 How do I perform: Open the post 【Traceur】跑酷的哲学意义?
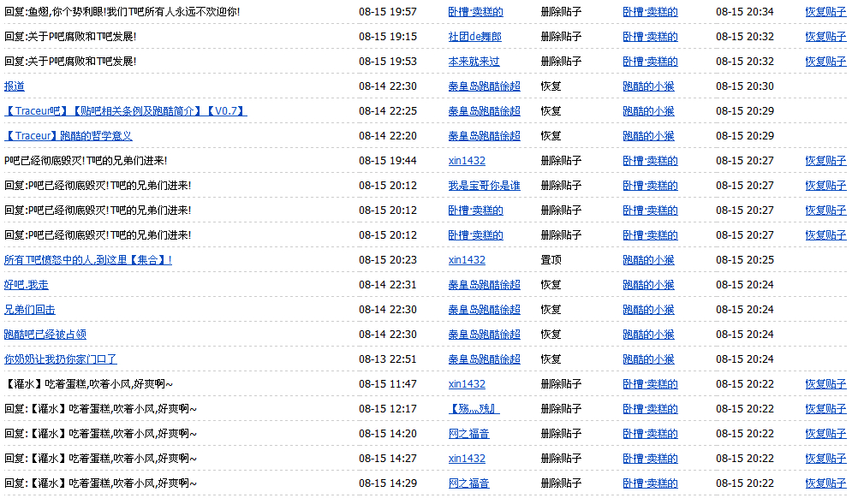68,136
